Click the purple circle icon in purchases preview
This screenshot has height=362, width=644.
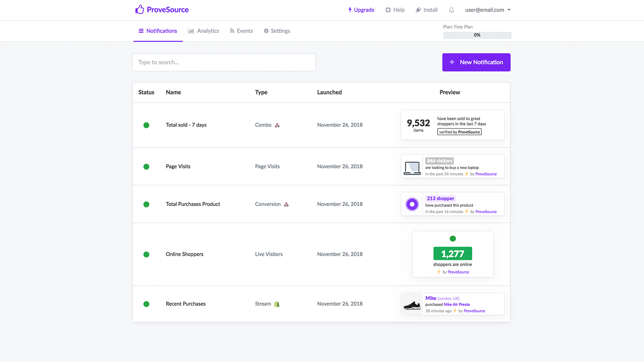(x=412, y=204)
